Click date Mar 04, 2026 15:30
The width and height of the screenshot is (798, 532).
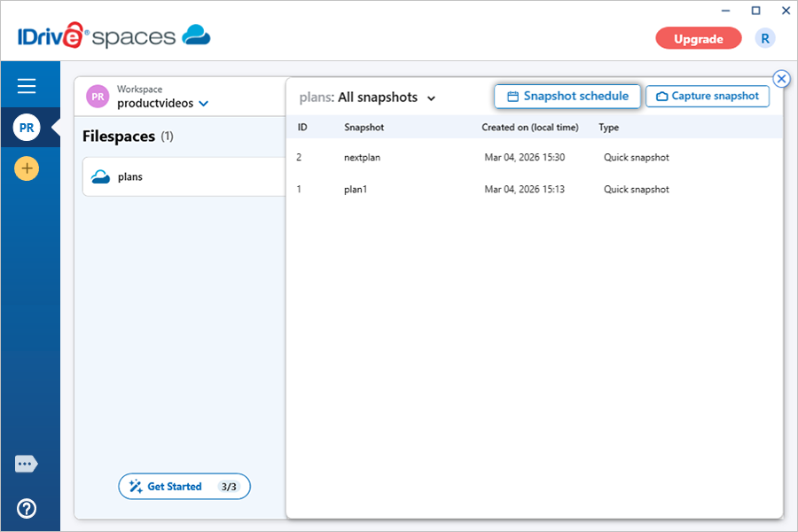(525, 157)
